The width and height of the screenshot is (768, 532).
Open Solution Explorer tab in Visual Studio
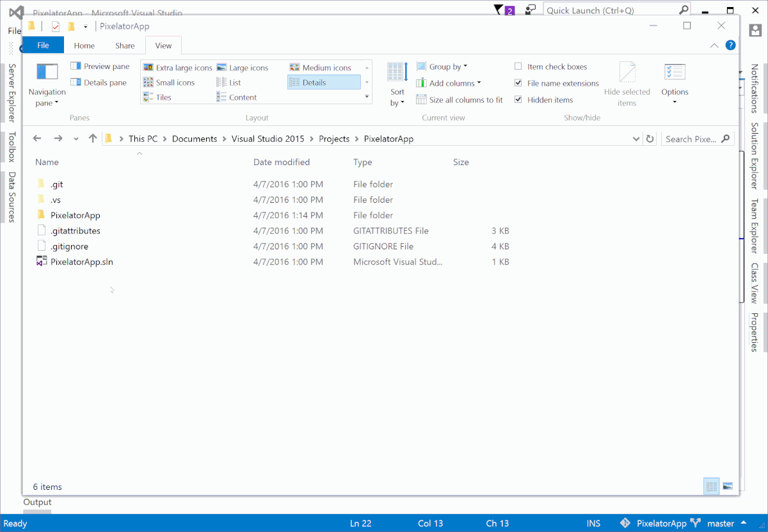[755, 156]
